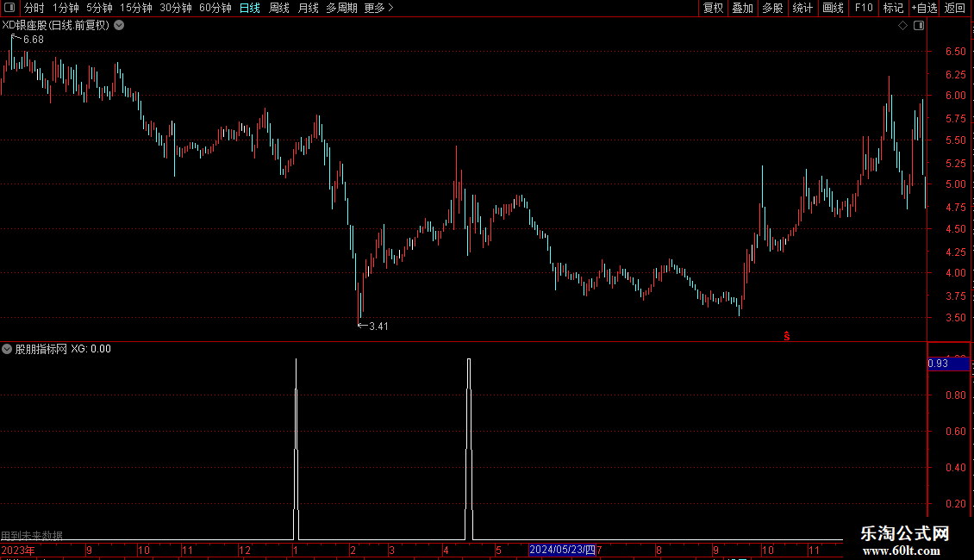Click the red S marker on chart
Image resolution: width=974 pixels, height=560 pixels.
coord(786,336)
